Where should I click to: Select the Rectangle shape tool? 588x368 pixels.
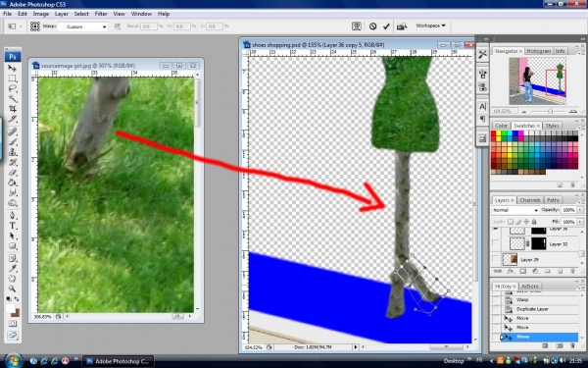click(x=13, y=246)
